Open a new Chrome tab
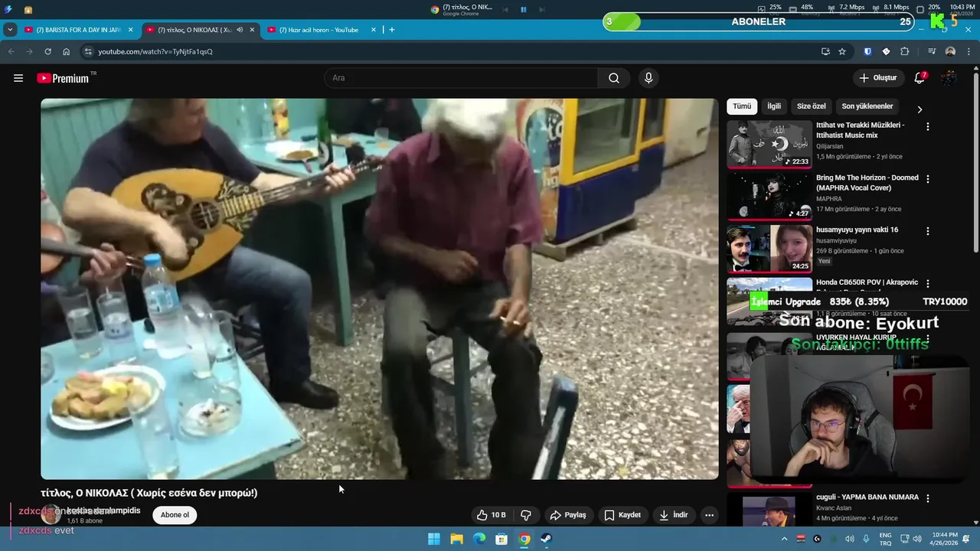The image size is (980, 551). pos(392,30)
